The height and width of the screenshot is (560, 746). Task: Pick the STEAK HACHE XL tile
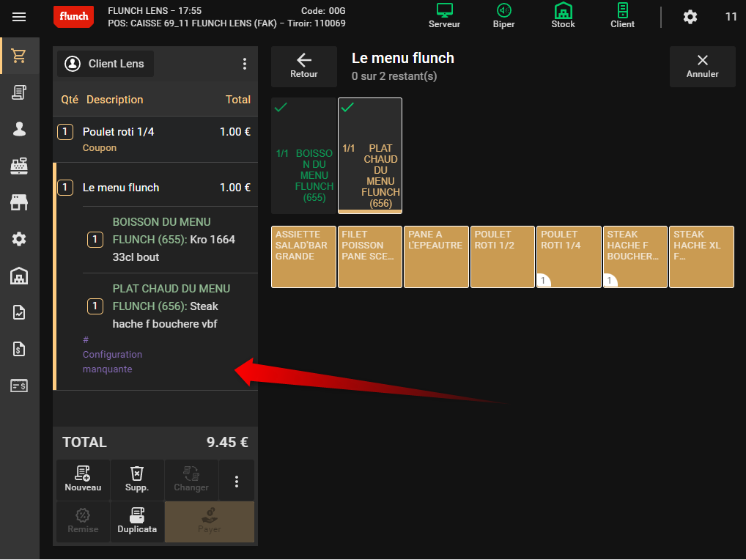pos(701,257)
